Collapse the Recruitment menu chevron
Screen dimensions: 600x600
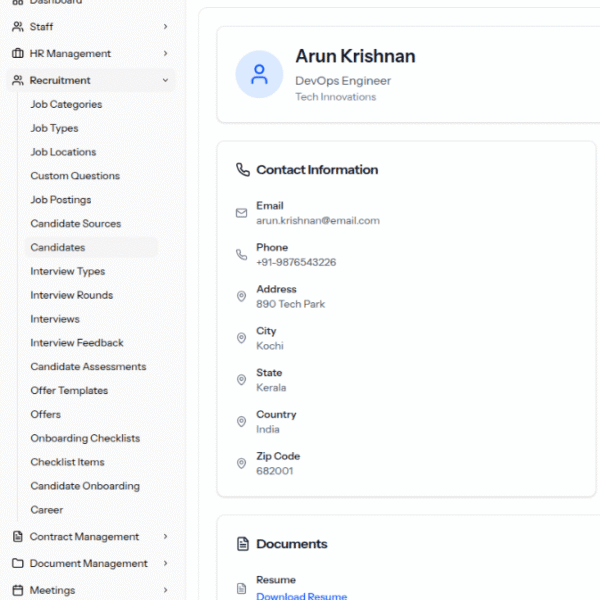pos(165,81)
